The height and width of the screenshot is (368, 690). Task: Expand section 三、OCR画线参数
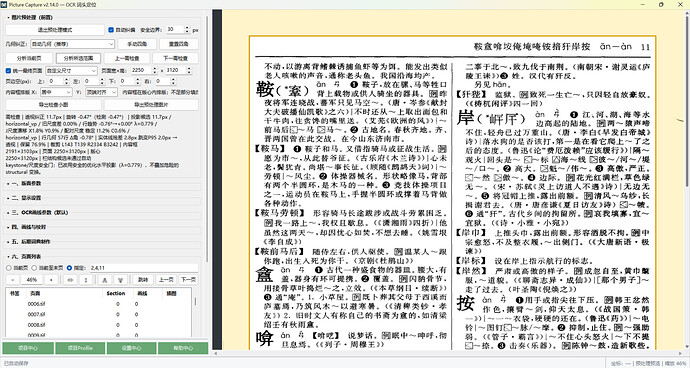38,213
